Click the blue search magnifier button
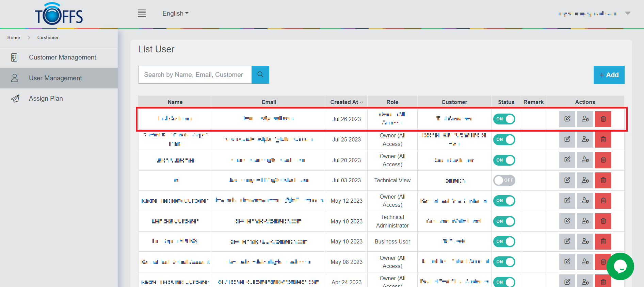 click(x=260, y=75)
